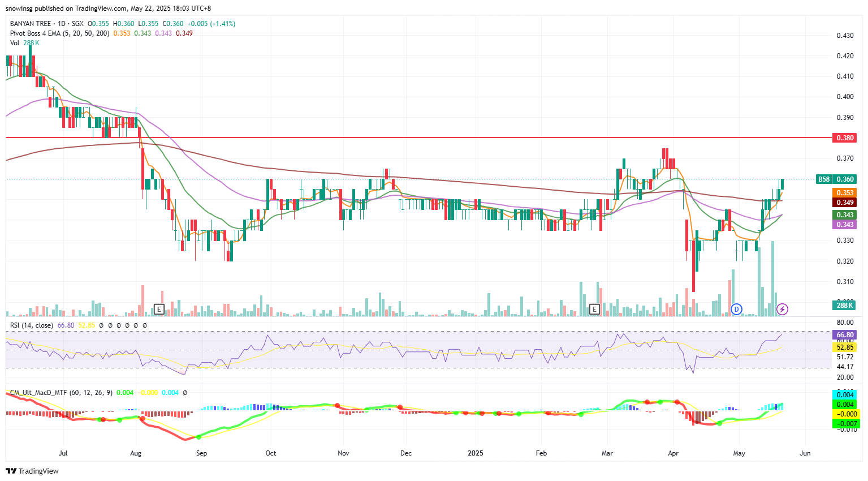Click the purple 0.343 EMA axis label
Screen dimensions: 868x481
pyautogui.click(x=845, y=225)
